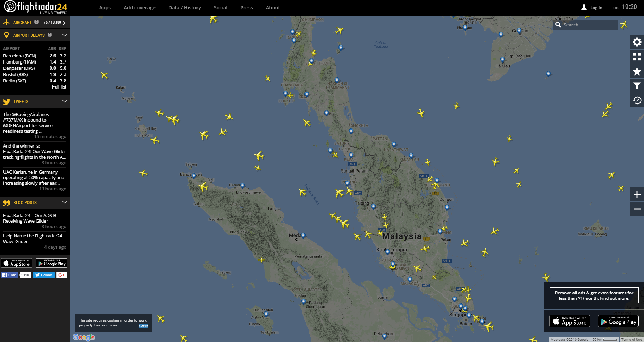The image size is (644, 342).
Task: Click the Log in link
Action: tap(596, 8)
